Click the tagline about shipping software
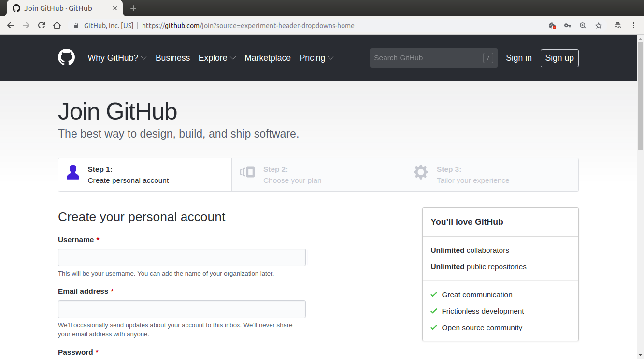Image resolution: width=644 pixels, height=359 pixels. 178,134
